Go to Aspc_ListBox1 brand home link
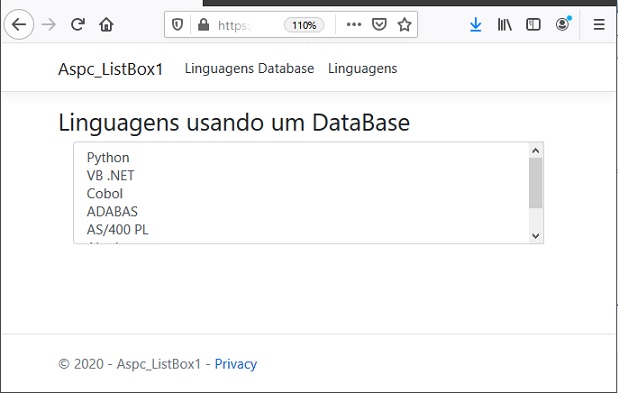This screenshot has height=393, width=619. [111, 69]
